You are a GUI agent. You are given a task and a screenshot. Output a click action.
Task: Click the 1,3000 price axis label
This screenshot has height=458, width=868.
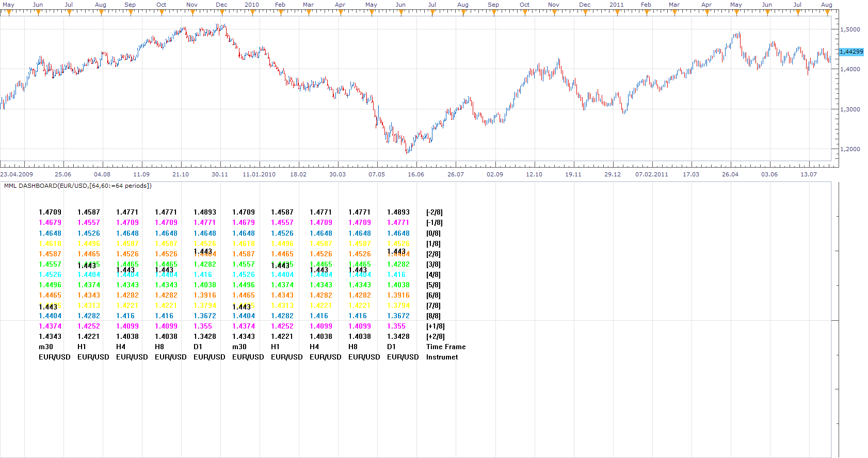tap(850, 109)
